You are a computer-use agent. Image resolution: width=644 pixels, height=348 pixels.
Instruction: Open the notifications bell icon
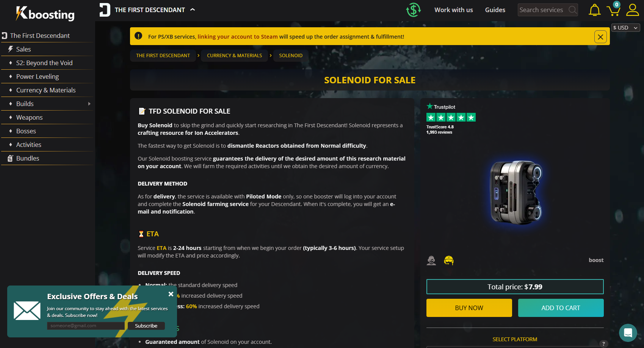[x=594, y=10]
